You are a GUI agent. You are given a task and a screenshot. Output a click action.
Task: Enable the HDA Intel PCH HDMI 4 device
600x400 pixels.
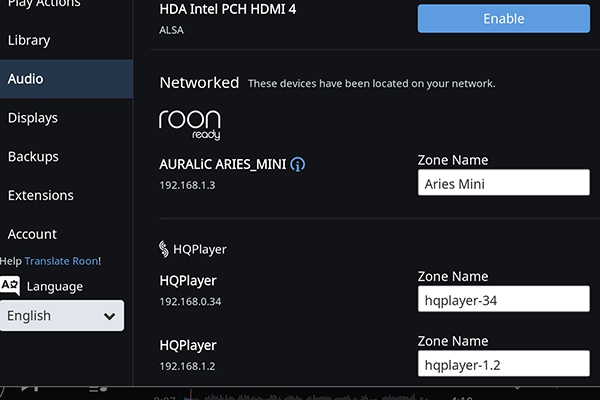pyautogui.click(x=504, y=18)
